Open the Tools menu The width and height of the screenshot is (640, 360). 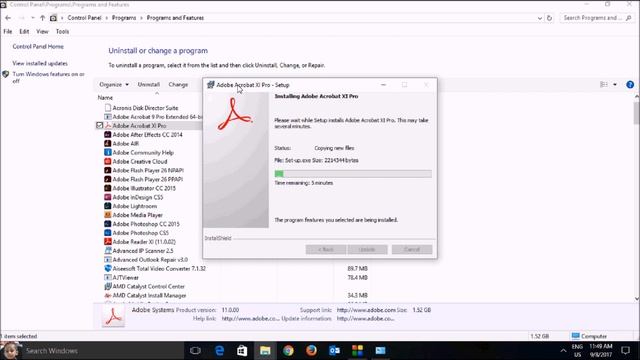coord(62,31)
